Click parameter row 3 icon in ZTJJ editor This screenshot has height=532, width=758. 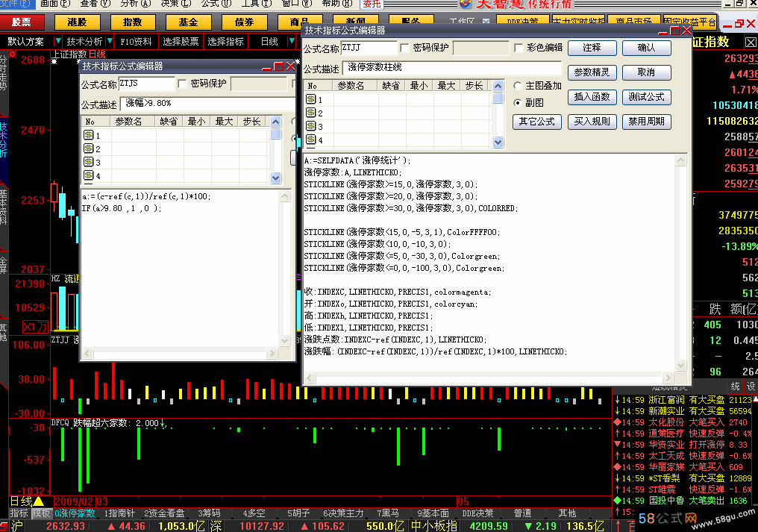tap(310, 126)
